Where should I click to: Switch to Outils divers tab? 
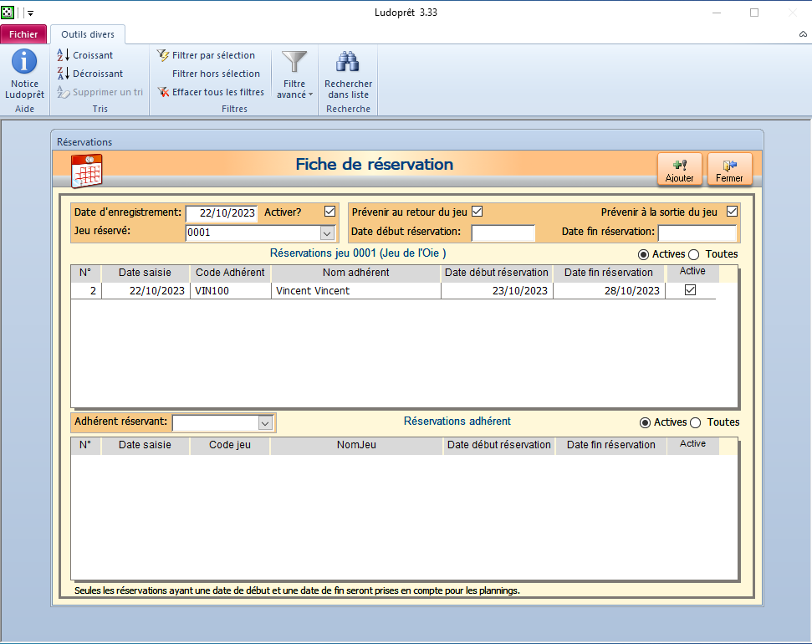point(88,34)
